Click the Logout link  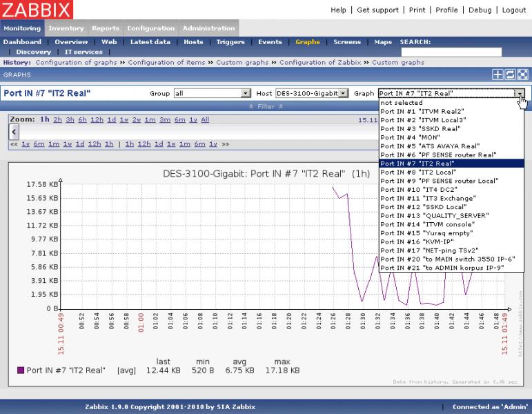(x=513, y=10)
